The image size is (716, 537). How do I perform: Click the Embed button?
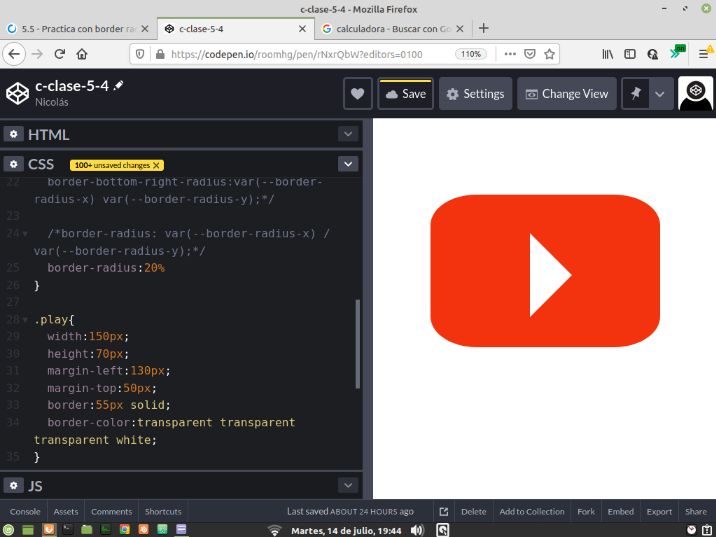click(621, 512)
